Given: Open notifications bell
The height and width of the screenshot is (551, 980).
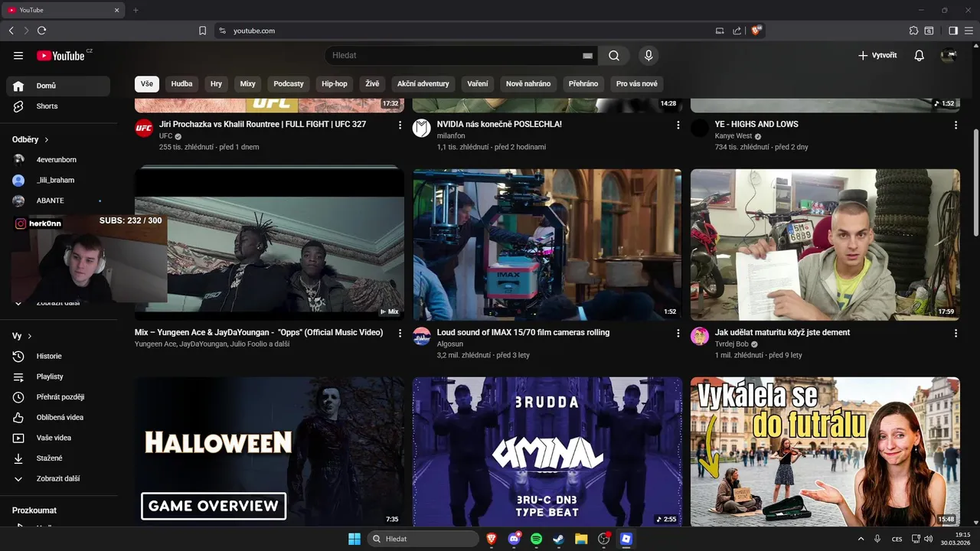Looking at the screenshot, I should point(920,55).
